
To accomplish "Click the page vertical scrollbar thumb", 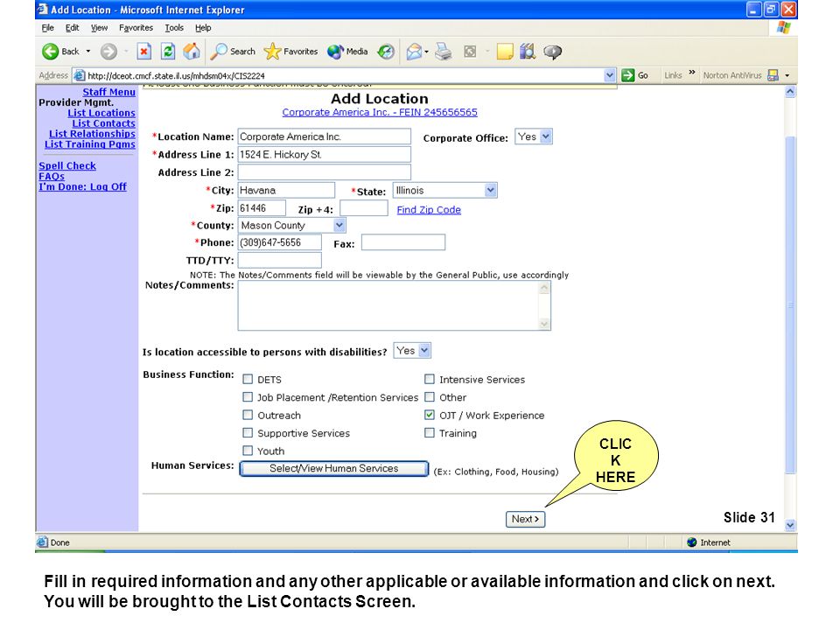I will tap(790, 304).
